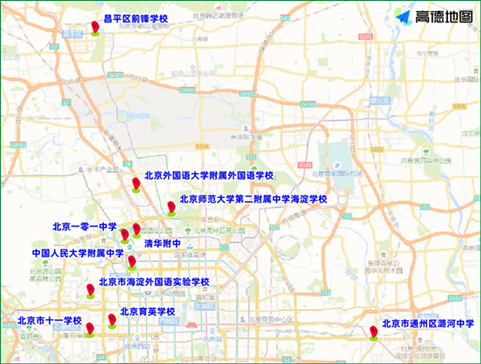
Task: Click the 昌平区前锋学校 blue label
Action: (136, 19)
